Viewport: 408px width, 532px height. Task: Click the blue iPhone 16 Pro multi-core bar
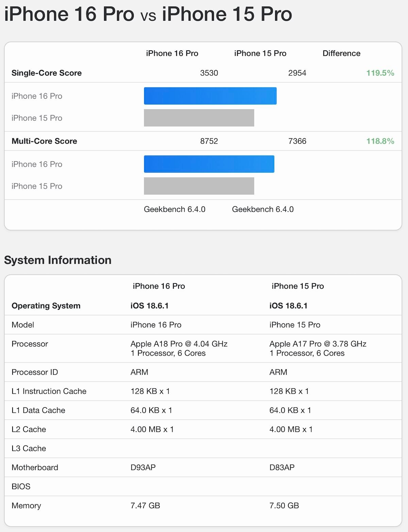209,164
